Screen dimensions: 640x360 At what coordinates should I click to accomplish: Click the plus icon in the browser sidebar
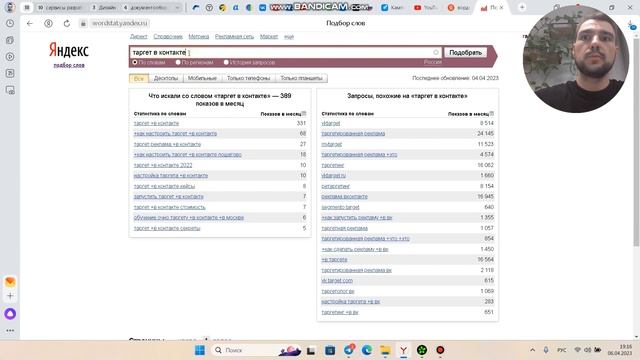pos(10,296)
